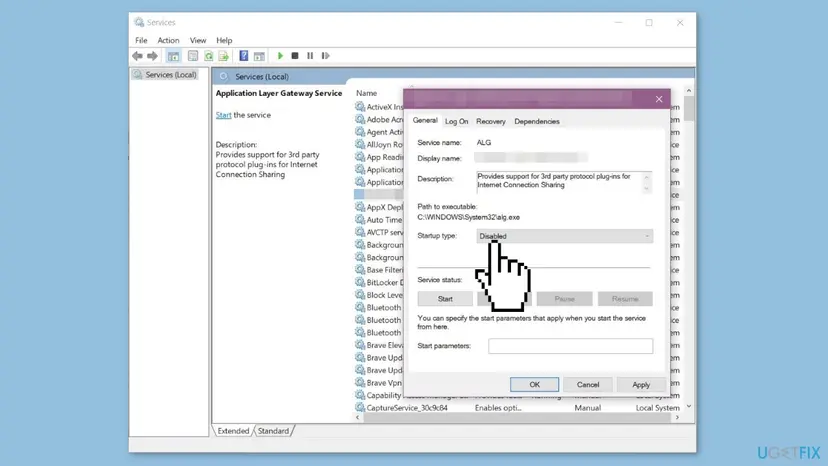Image resolution: width=828 pixels, height=466 pixels.
Task: Click the Name column header
Action: 366,93
